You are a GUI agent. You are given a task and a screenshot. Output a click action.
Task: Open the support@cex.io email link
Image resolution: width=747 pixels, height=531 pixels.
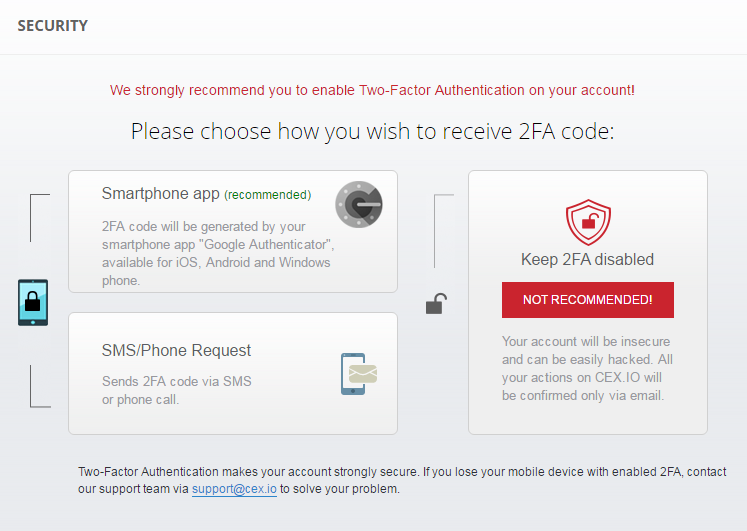pos(234,489)
